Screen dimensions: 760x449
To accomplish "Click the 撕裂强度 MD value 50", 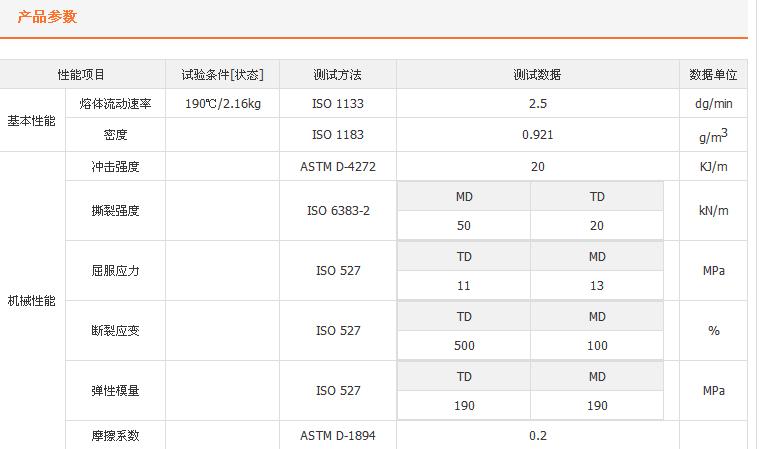I will [463, 226].
